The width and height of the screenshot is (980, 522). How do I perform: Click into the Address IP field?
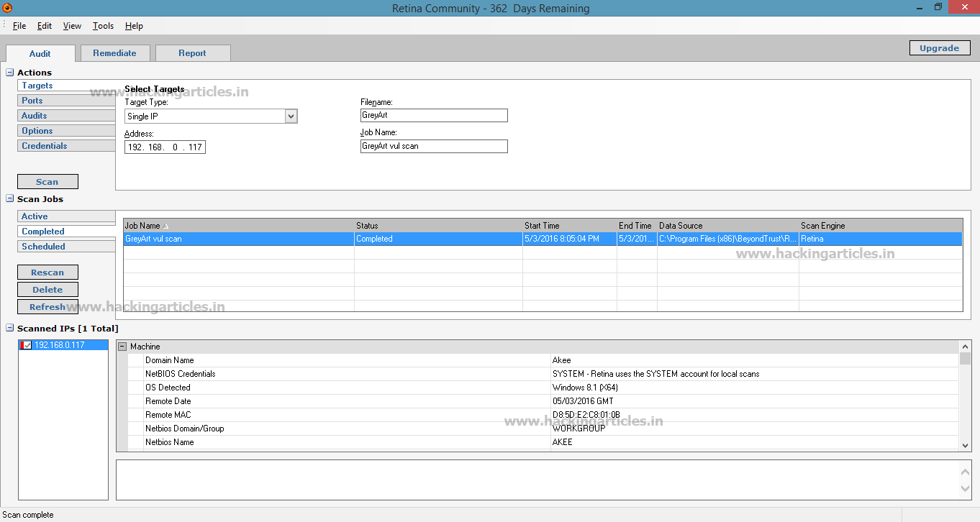[x=165, y=147]
